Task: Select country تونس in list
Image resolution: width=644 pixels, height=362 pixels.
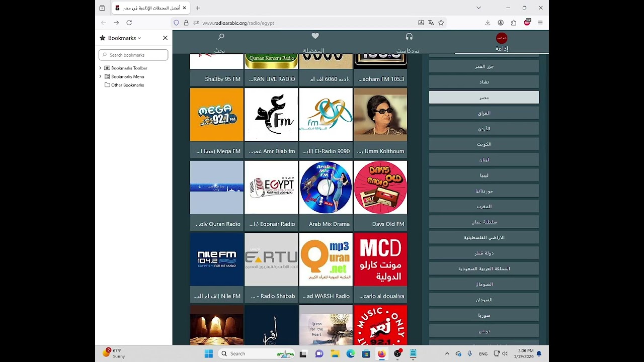Action: 484,331
